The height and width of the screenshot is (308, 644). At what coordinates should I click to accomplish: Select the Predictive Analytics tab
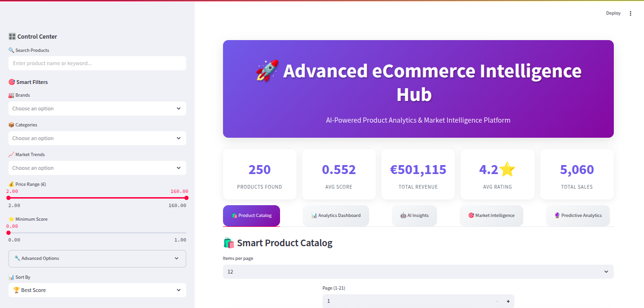578,216
